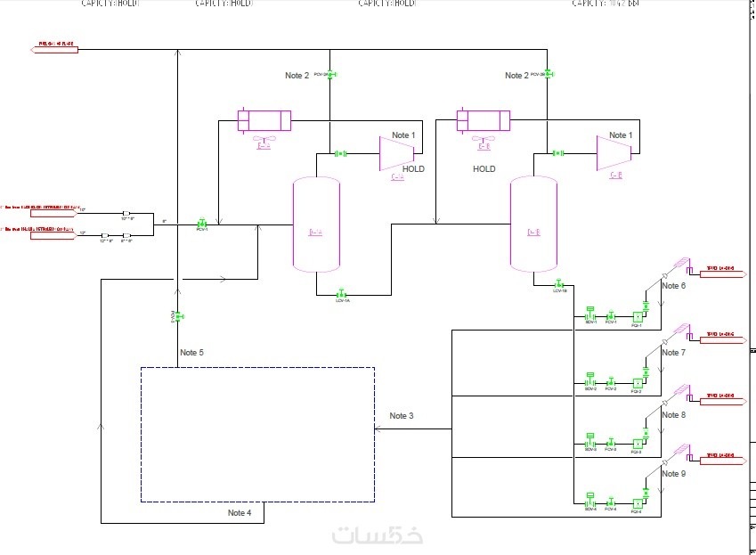Click the "Note 8" label
This screenshot has width=756, height=555.
tap(673, 414)
